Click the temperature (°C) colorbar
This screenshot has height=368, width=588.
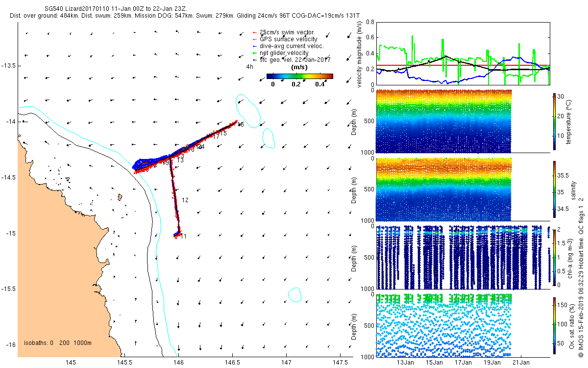[x=555, y=121]
